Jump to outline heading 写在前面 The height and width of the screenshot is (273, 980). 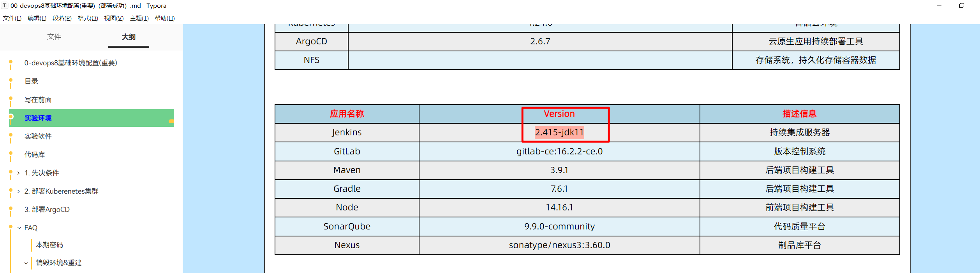click(38, 100)
